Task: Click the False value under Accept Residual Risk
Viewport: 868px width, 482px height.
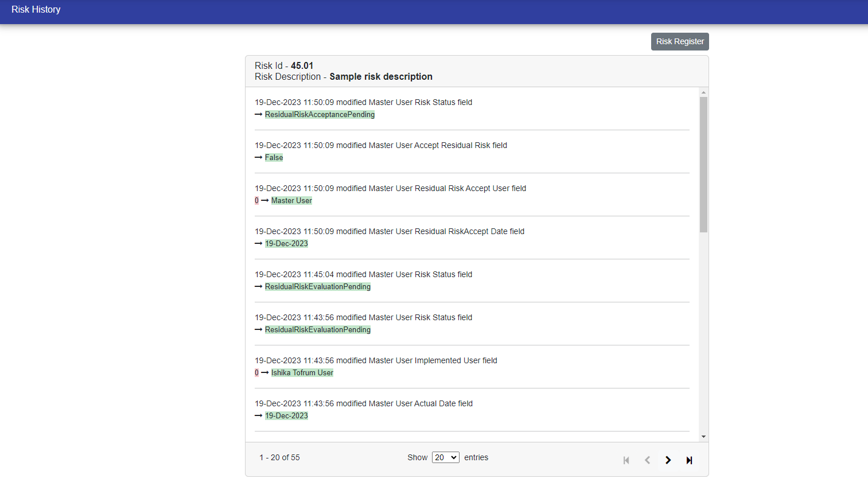Action: pos(274,158)
